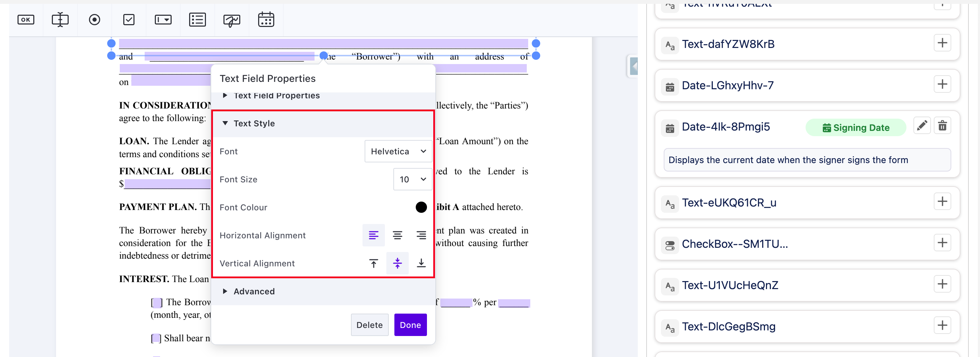Select the OK button field tool

point(26,20)
